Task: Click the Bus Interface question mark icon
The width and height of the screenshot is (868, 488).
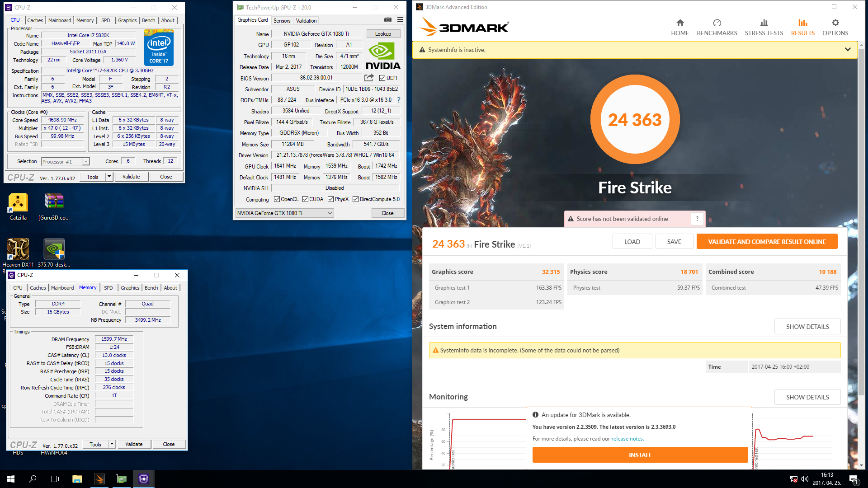Action: pyautogui.click(x=399, y=100)
